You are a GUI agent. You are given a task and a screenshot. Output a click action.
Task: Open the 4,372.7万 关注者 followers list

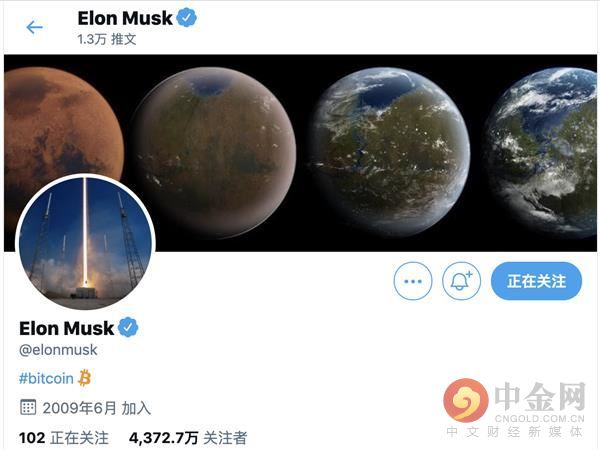pos(188,438)
